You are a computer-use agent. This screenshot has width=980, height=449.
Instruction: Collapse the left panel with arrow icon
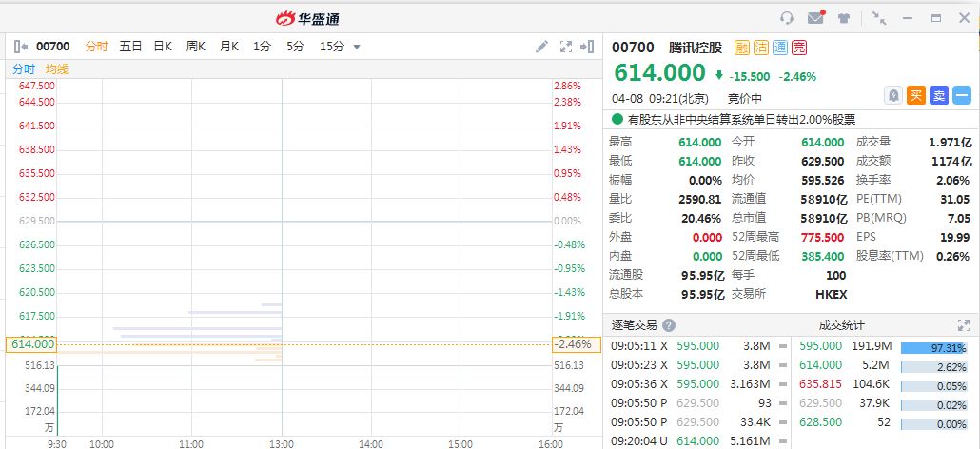pos(21,46)
